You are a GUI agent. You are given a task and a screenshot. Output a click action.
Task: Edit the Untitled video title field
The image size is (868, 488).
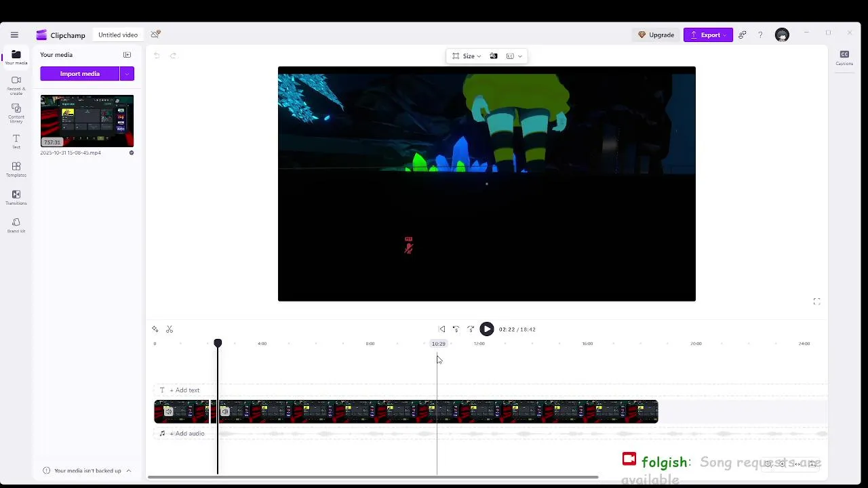click(x=118, y=35)
